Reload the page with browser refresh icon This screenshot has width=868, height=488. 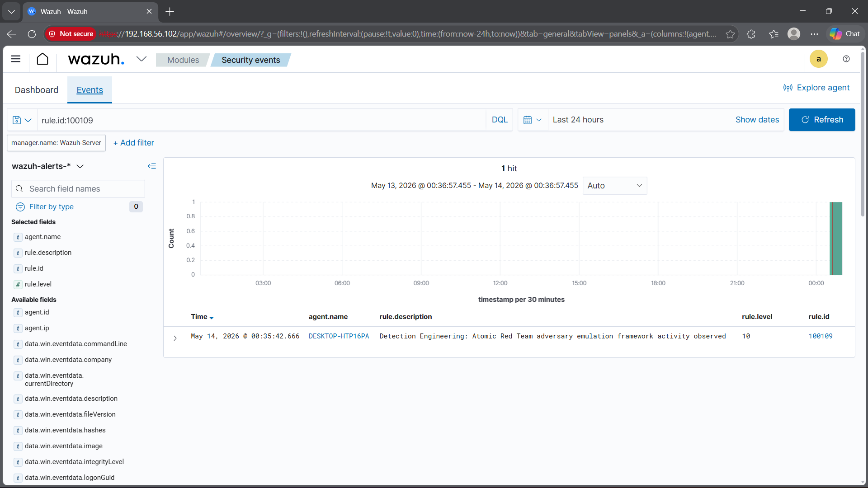(32, 34)
